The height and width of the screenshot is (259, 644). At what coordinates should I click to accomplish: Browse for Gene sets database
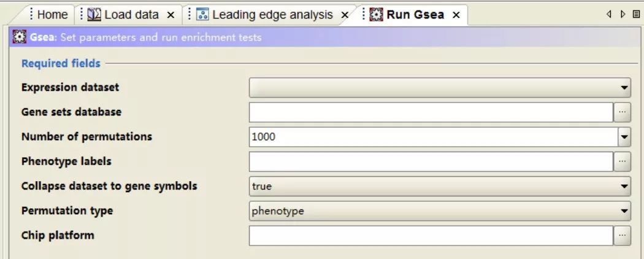623,112
